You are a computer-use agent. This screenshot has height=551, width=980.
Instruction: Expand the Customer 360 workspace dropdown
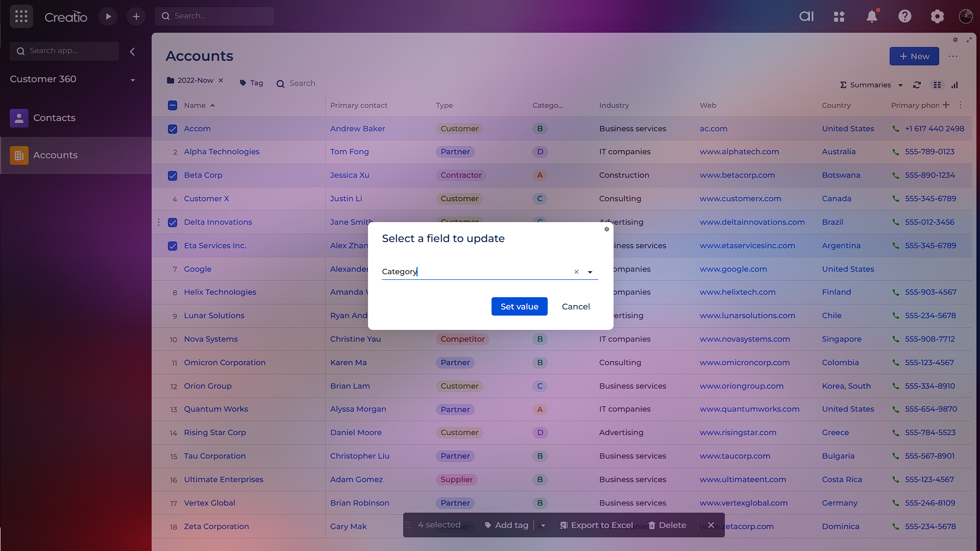click(x=133, y=80)
